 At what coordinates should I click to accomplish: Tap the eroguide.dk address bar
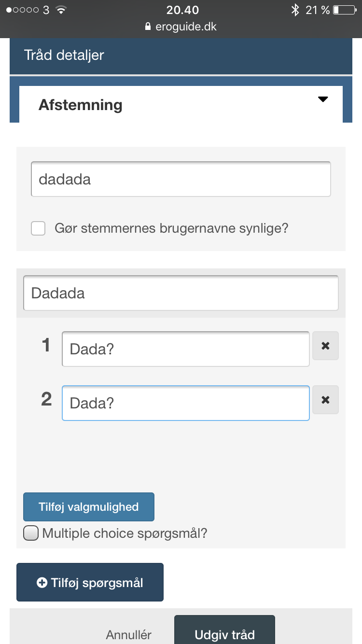click(181, 27)
